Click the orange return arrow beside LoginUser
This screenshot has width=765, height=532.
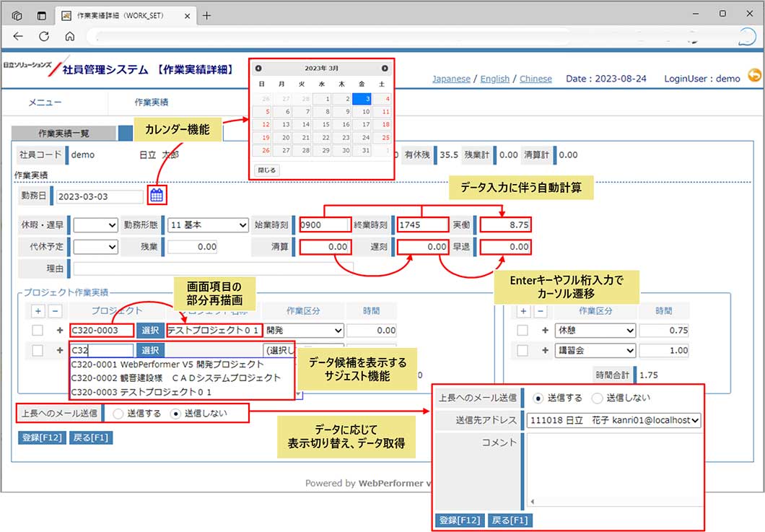pyautogui.click(x=754, y=75)
